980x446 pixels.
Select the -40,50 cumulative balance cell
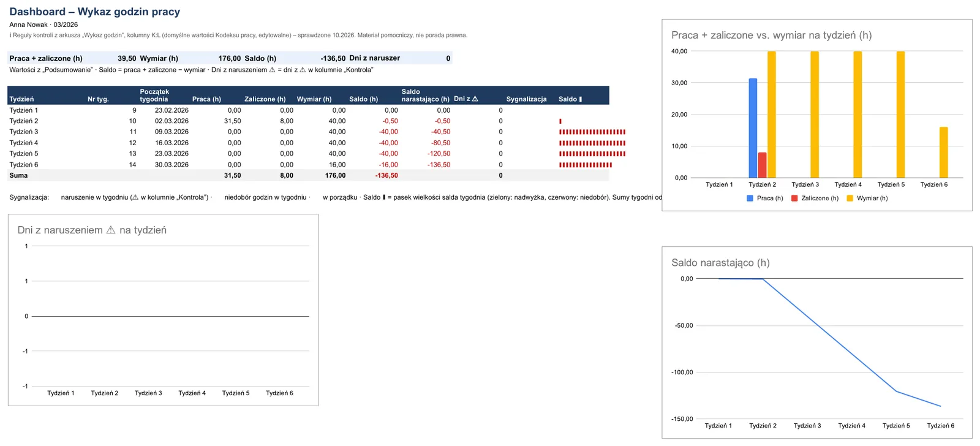[x=440, y=132]
